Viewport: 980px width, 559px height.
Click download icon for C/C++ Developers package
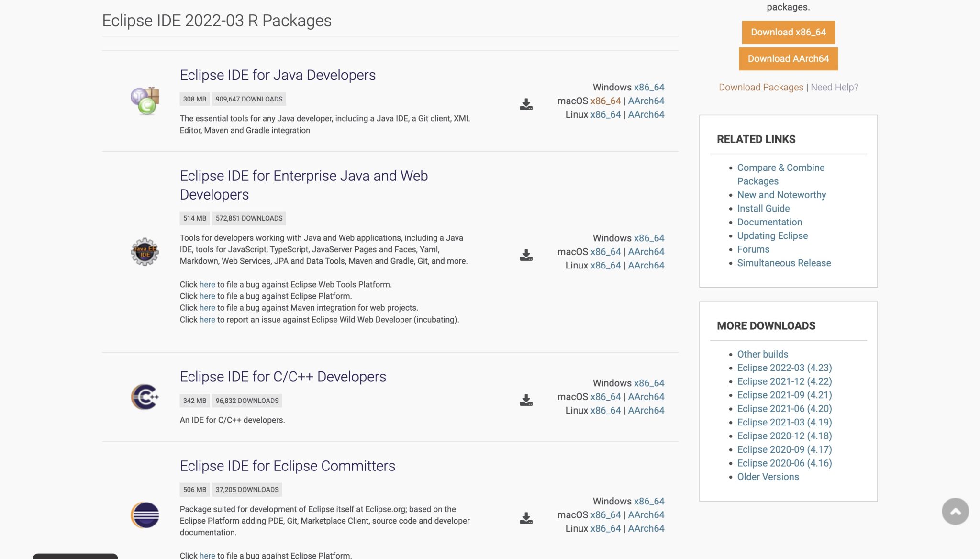coord(526,400)
